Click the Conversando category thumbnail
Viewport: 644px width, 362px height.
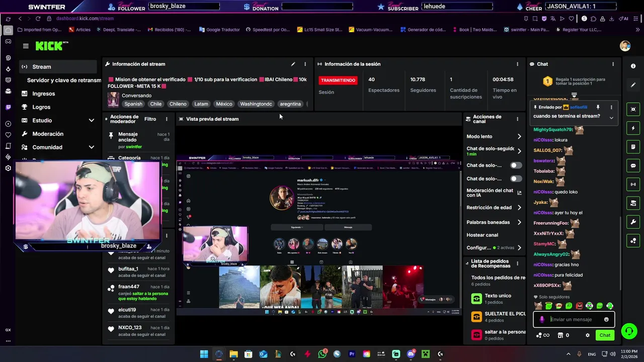[113, 99]
